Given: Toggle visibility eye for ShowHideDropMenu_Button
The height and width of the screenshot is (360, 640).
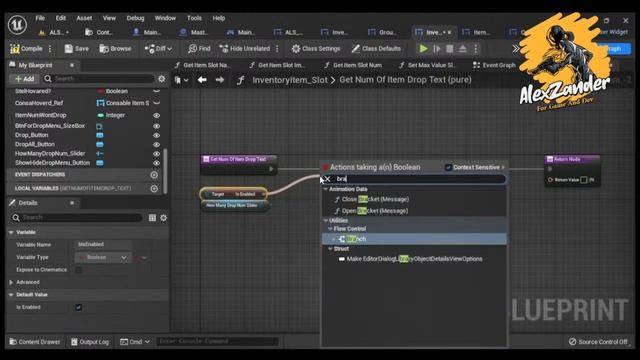Looking at the screenshot, I should [x=156, y=163].
